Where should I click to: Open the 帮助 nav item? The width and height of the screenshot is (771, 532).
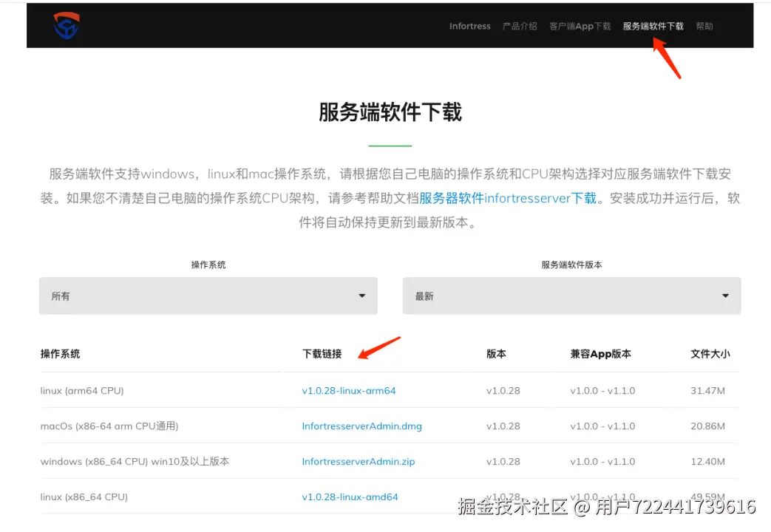704,26
